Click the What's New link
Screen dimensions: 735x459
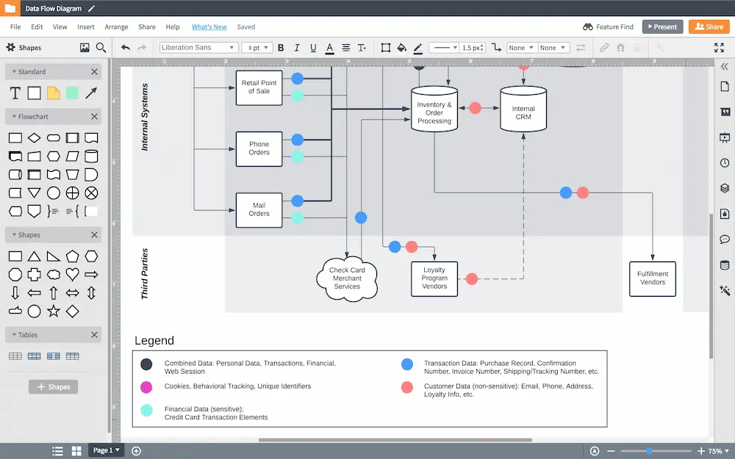click(x=209, y=27)
